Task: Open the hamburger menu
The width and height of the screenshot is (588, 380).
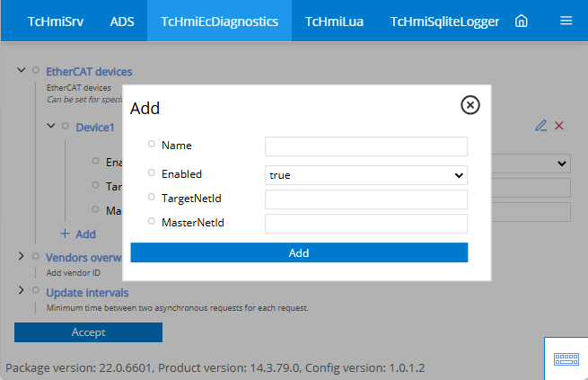Action: pos(566,21)
